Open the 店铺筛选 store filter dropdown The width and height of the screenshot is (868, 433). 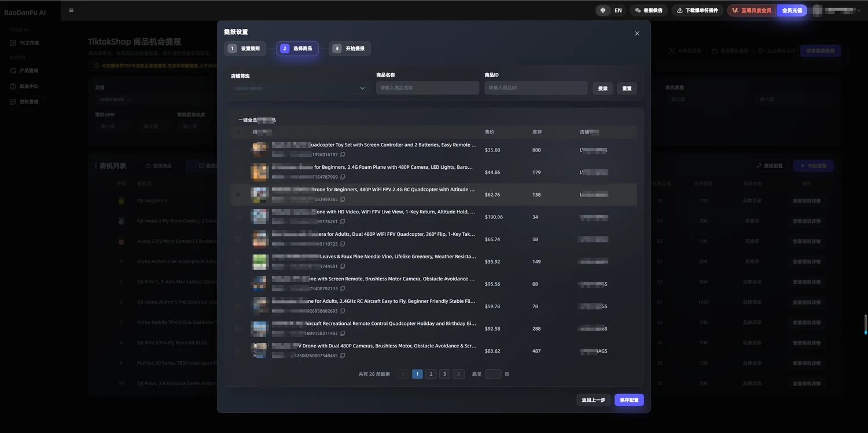click(300, 88)
